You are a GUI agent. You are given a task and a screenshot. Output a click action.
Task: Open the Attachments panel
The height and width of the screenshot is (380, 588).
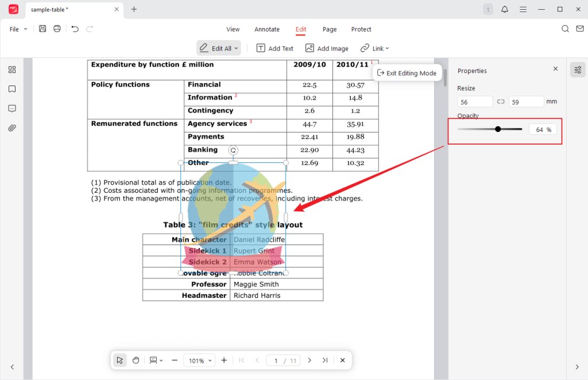click(x=12, y=127)
